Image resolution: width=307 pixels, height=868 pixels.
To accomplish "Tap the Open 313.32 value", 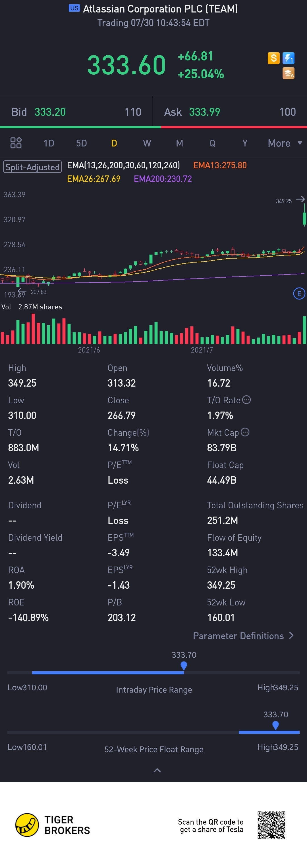I will click(x=122, y=383).
